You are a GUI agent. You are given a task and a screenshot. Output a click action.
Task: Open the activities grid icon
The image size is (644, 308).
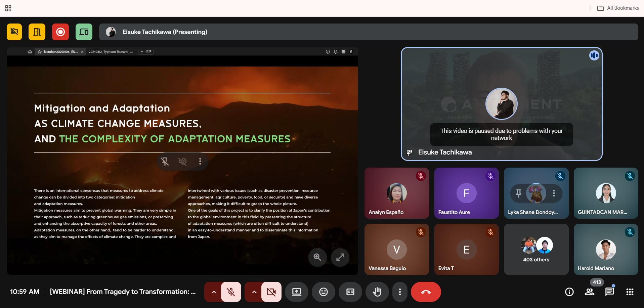[630, 292]
